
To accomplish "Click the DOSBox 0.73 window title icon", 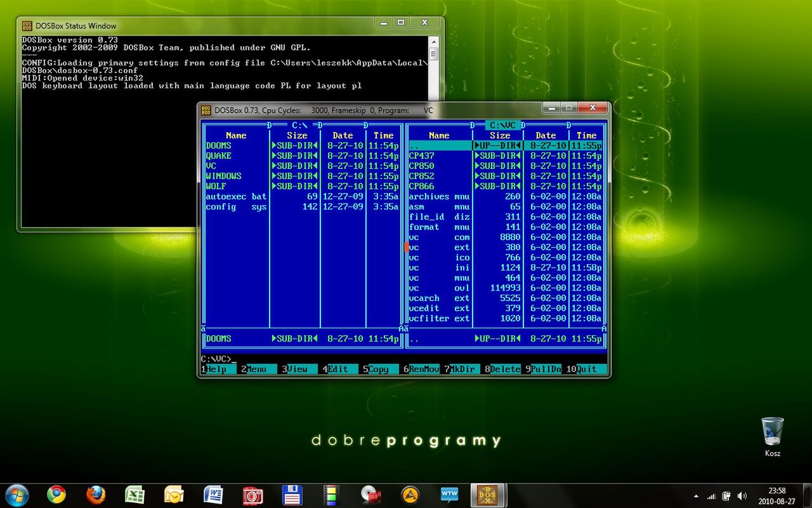I will 206,110.
